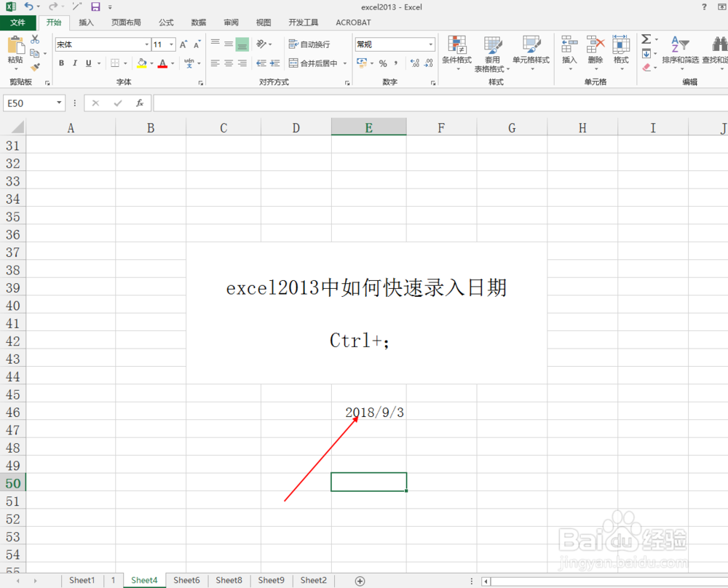Switch to the Sheet1 worksheet tab
This screenshot has width=728, height=588.
pos(82,580)
